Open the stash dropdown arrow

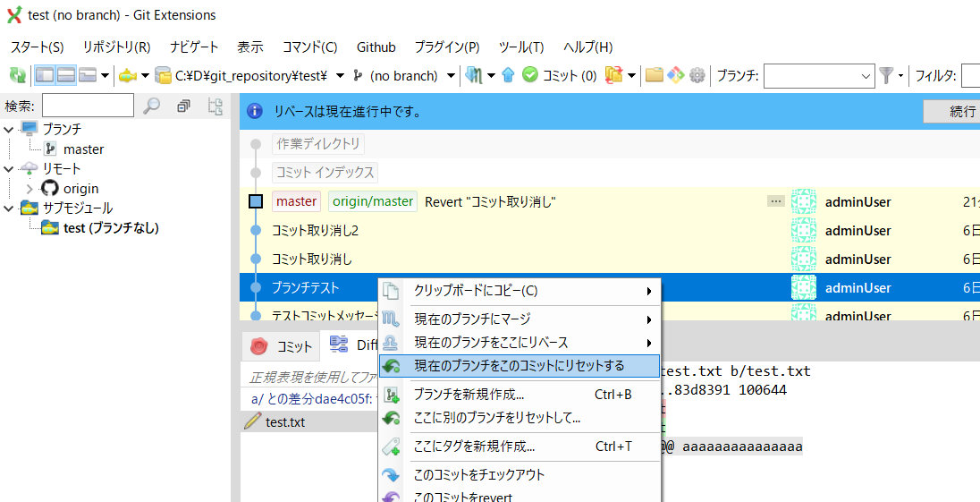[632, 76]
